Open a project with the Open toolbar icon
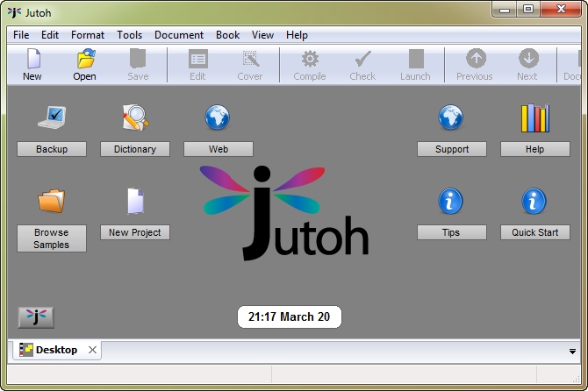 (86, 59)
